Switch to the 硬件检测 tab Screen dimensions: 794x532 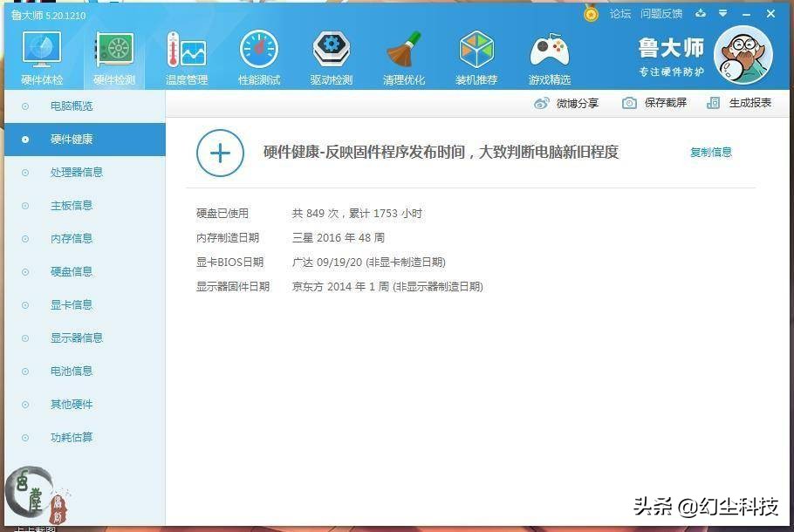pos(113,54)
